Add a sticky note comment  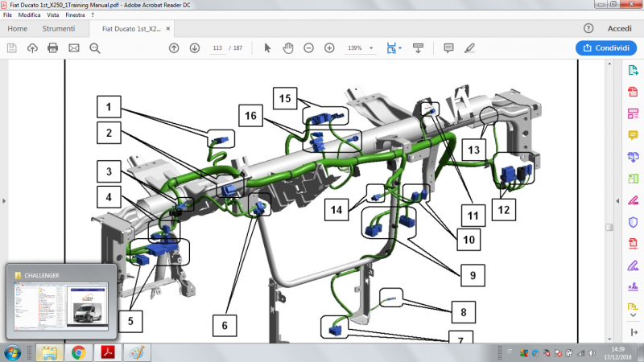click(449, 48)
